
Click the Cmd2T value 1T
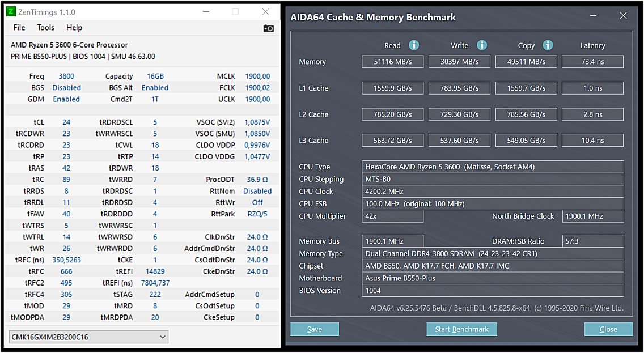[x=155, y=99]
